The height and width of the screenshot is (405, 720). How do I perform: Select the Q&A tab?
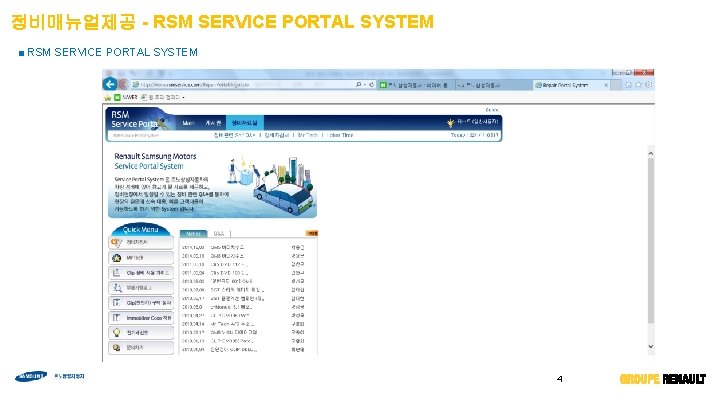click(219, 234)
